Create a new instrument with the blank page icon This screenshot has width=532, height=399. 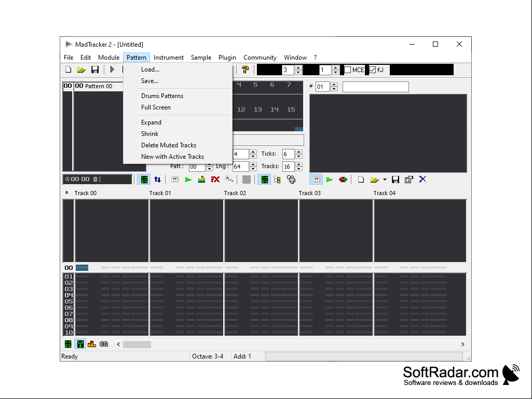[x=361, y=180]
